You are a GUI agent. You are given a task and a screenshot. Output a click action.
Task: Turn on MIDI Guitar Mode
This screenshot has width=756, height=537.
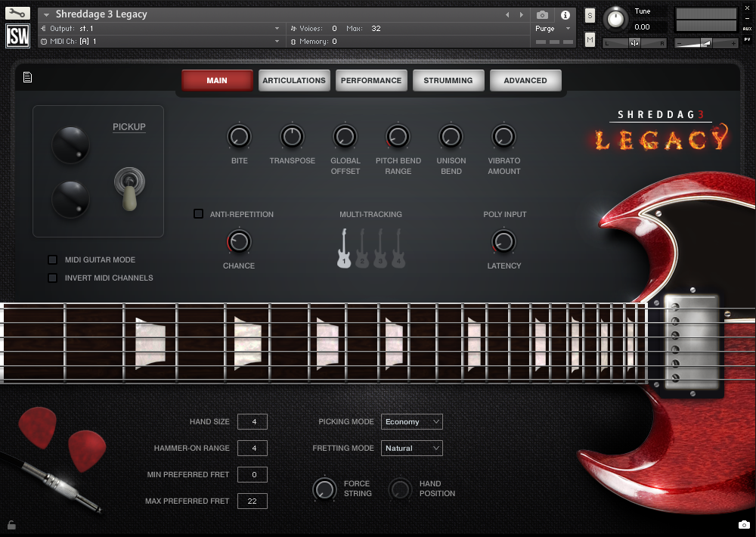tap(52, 259)
